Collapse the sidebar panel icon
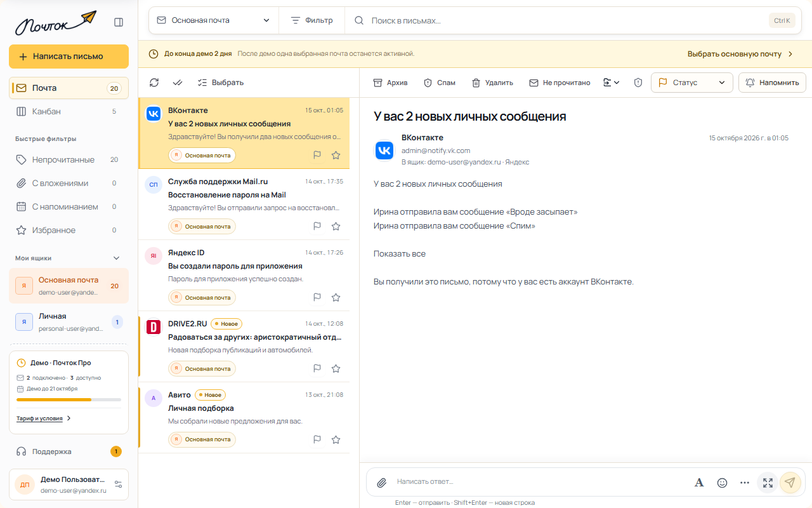The height and width of the screenshot is (508, 812). 119,22
